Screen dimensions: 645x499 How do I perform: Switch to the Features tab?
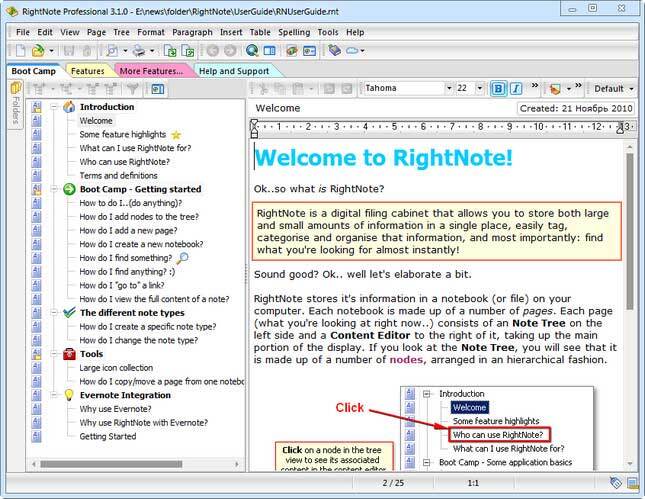[88, 71]
